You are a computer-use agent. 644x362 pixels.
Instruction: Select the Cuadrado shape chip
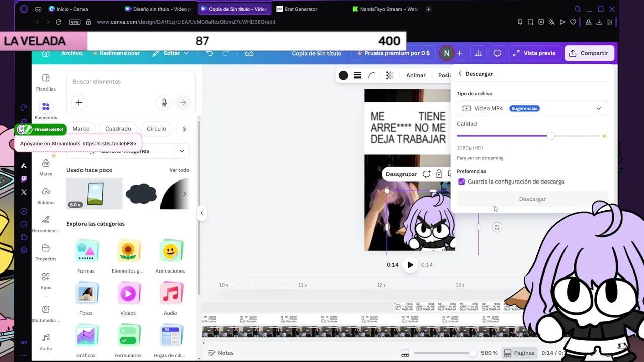(118, 129)
